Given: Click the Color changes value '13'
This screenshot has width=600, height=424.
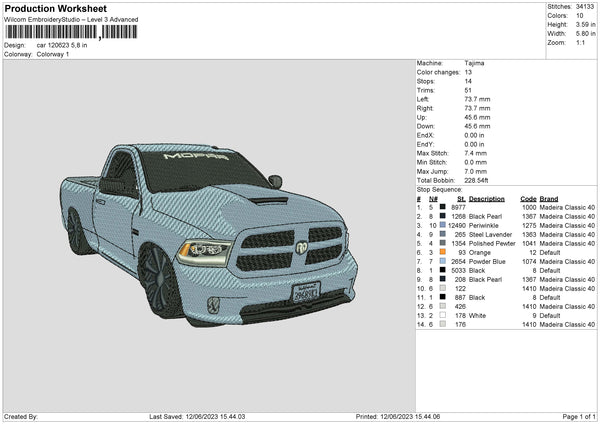Looking at the screenshot, I should (x=468, y=72).
